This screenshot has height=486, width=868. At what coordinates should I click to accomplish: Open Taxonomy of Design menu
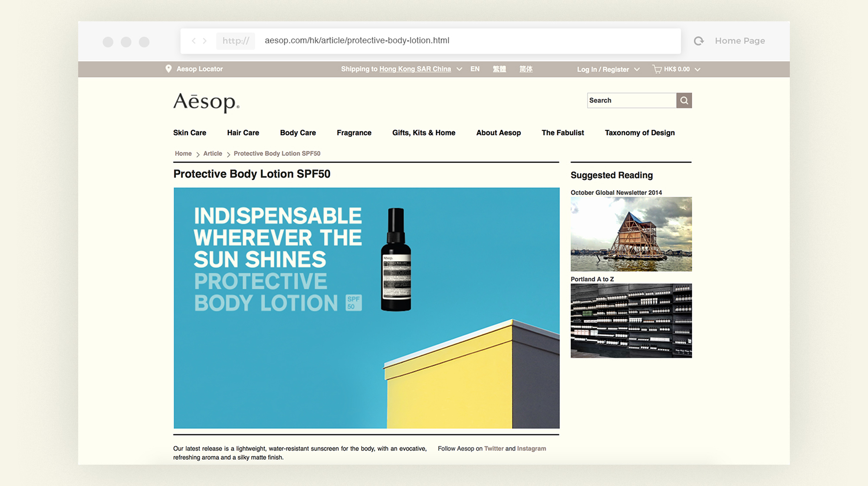point(640,133)
